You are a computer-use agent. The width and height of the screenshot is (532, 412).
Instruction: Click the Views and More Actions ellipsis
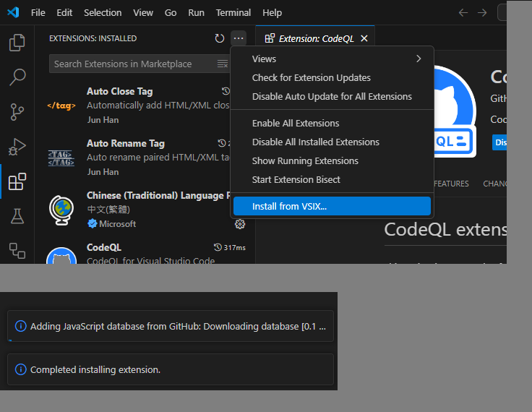point(239,38)
